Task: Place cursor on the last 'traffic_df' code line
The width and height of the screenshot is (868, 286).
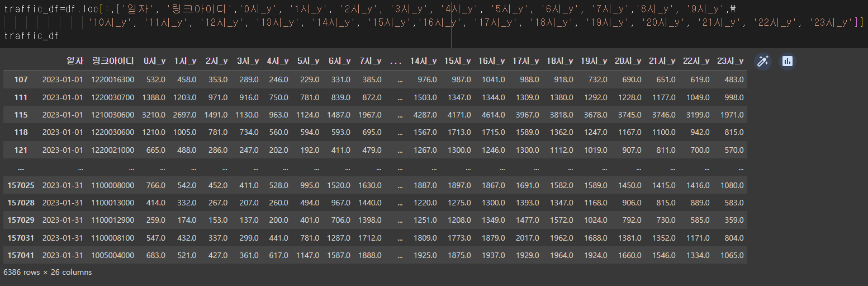Action: point(31,36)
